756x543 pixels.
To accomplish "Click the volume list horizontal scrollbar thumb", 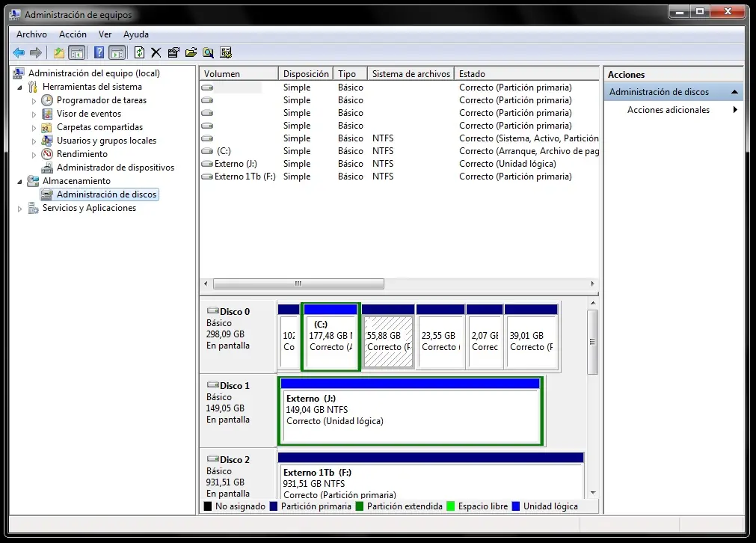I will click(x=298, y=283).
